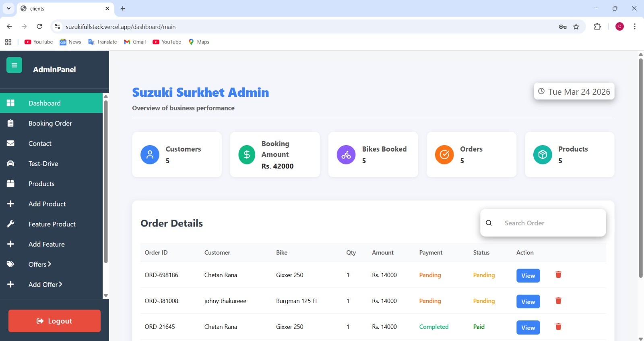Open the tab search dropdown arrow
Image resolution: width=644 pixels, height=341 pixels.
click(8, 8)
